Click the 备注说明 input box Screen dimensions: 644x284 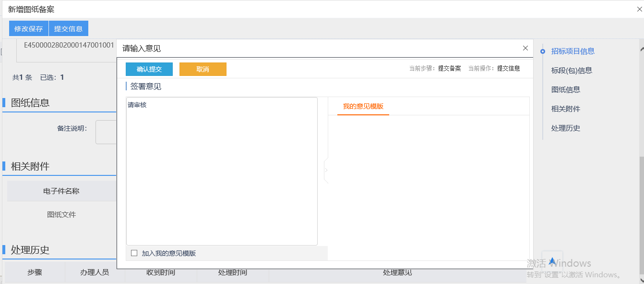[106, 132]
